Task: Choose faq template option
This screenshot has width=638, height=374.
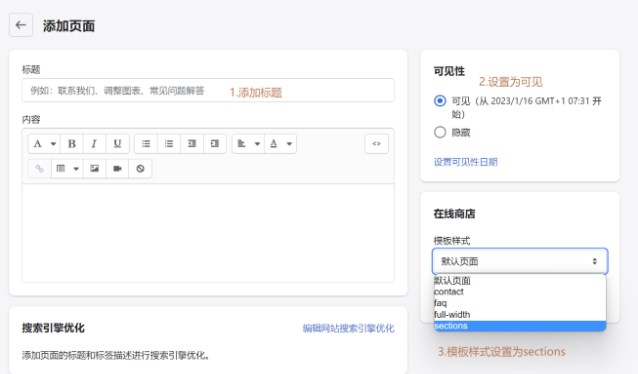Action: tap(520, 303)
